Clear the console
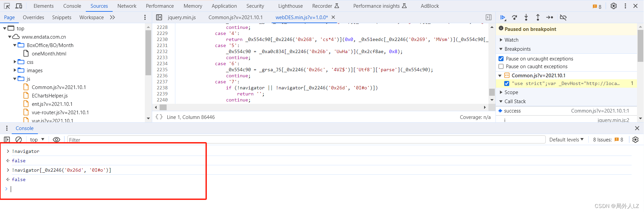644x212 pixels. tap(19, 139)
